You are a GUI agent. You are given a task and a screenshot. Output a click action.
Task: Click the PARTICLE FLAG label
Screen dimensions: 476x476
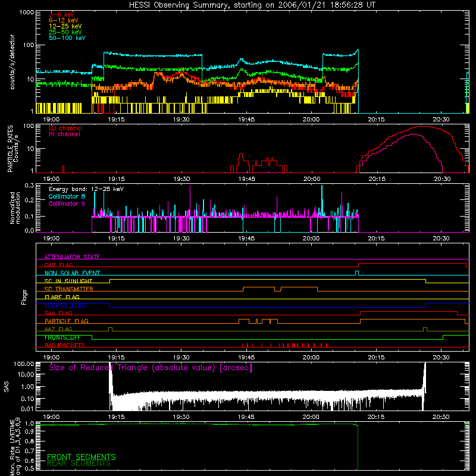[x=67, y=321]
